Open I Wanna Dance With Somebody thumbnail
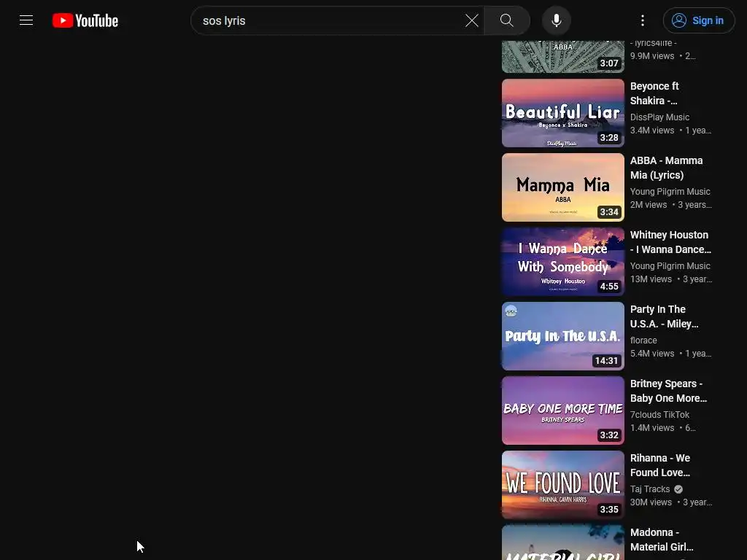Image resolution: width=747 pixels, height=560 pixels. pos(563,262)
